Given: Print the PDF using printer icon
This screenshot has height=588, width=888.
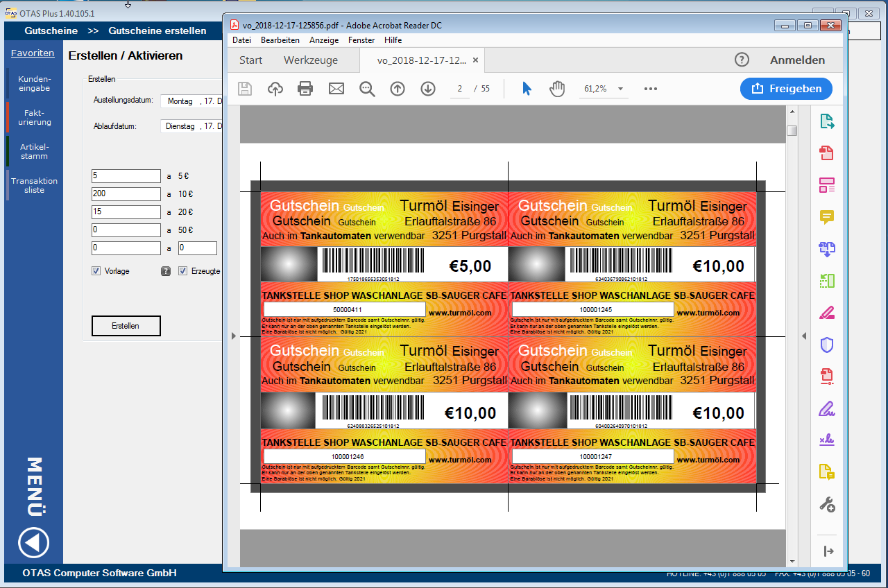Looking at the screenshot, I should [x=305, y=89].
